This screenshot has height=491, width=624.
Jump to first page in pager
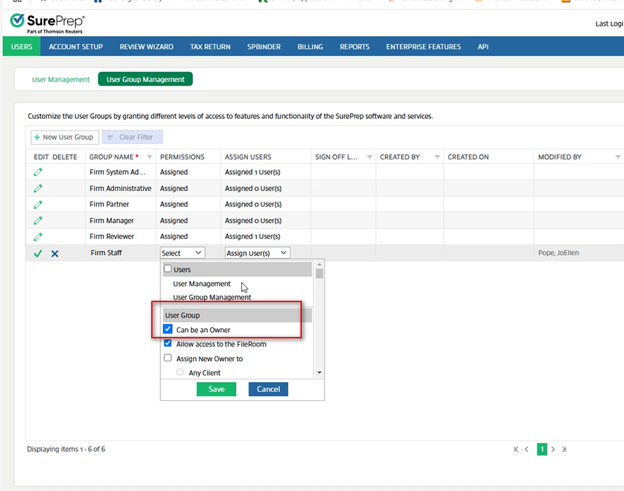pos(516,449)
